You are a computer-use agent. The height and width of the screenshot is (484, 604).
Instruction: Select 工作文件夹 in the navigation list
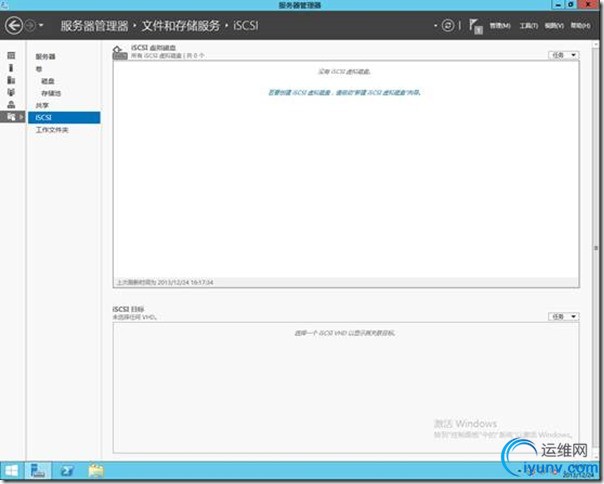[52, 130]
